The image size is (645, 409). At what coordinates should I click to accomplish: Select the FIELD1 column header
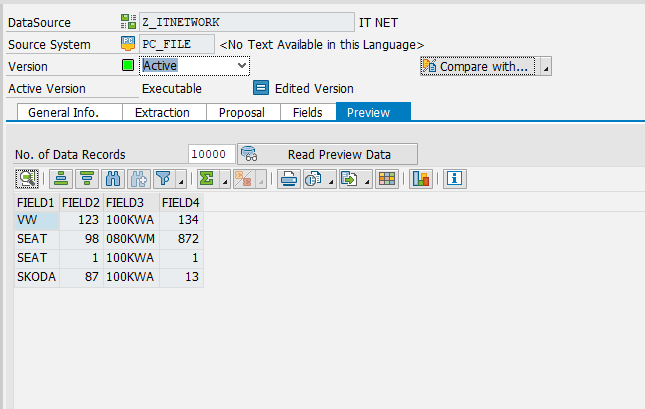(x=37, y=202)
